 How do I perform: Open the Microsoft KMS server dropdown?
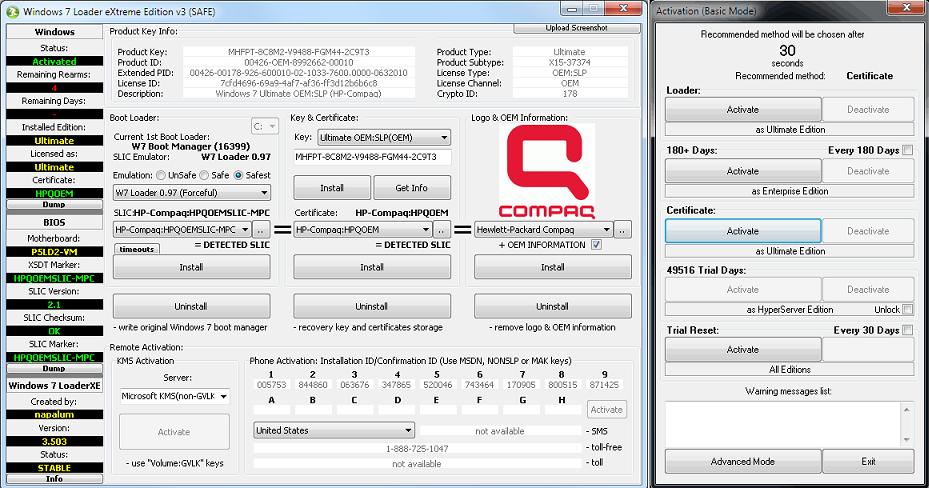click(175, 396)
